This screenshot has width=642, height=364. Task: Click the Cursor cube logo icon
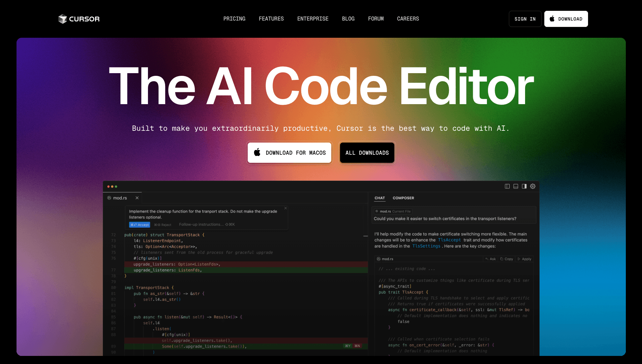(62, 19)
